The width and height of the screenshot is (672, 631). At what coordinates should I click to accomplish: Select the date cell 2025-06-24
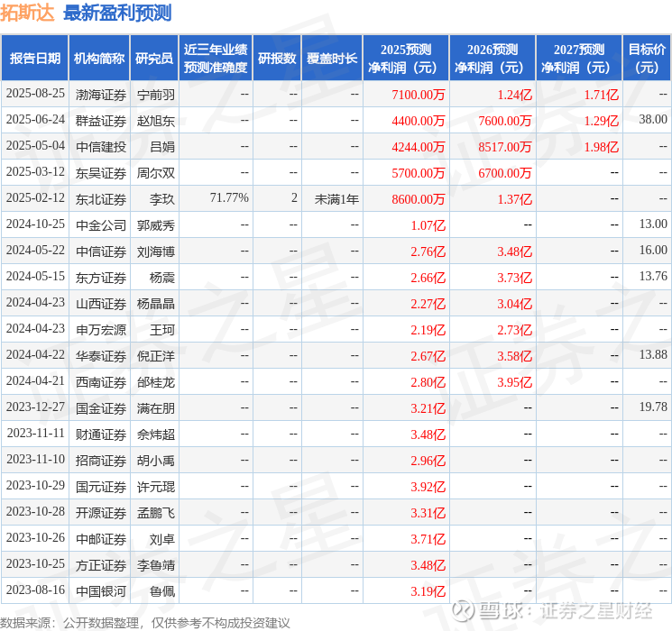tap(35, 120)
